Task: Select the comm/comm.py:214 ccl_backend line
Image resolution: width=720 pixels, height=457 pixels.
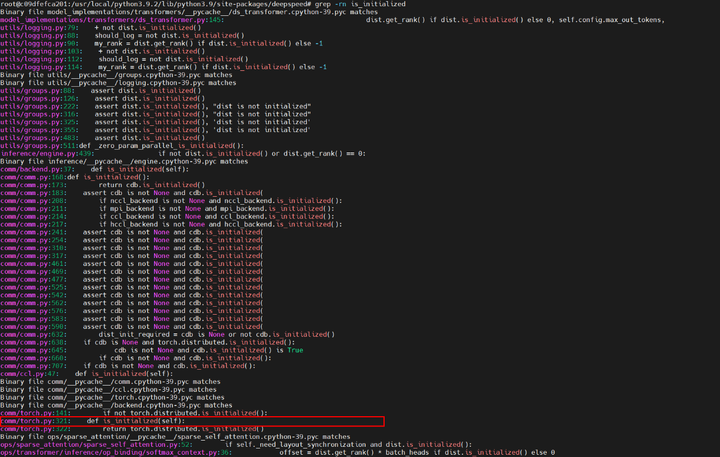Action: (x=168, y=216)
